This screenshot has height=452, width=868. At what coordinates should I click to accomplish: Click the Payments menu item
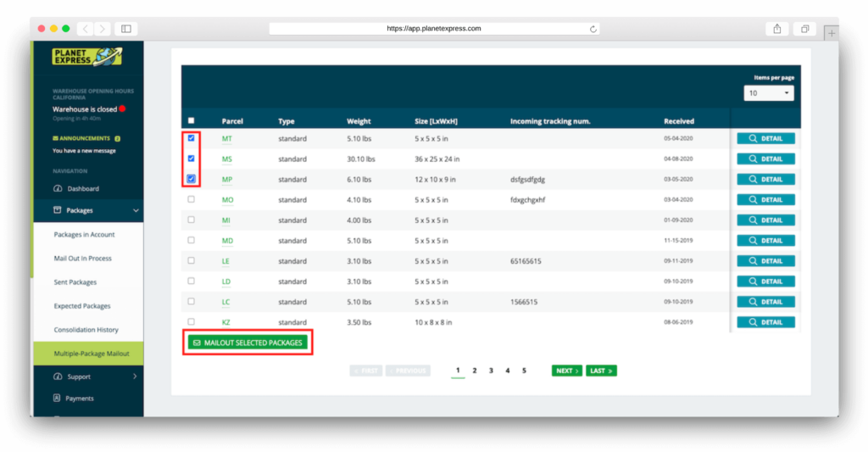[79, 399]
